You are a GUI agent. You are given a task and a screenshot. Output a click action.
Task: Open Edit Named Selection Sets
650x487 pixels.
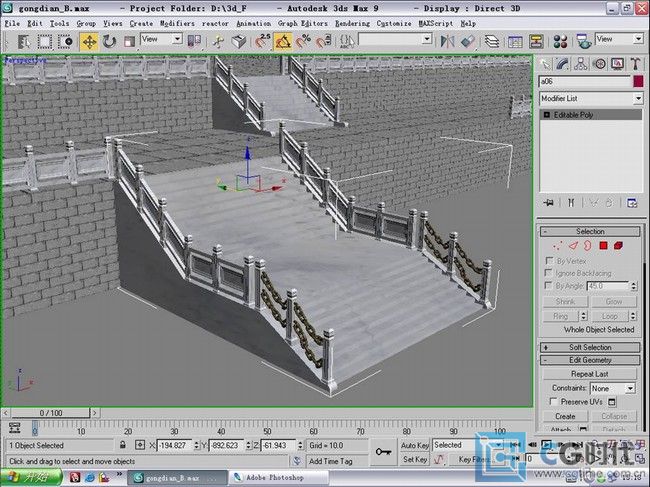point(347,41)
